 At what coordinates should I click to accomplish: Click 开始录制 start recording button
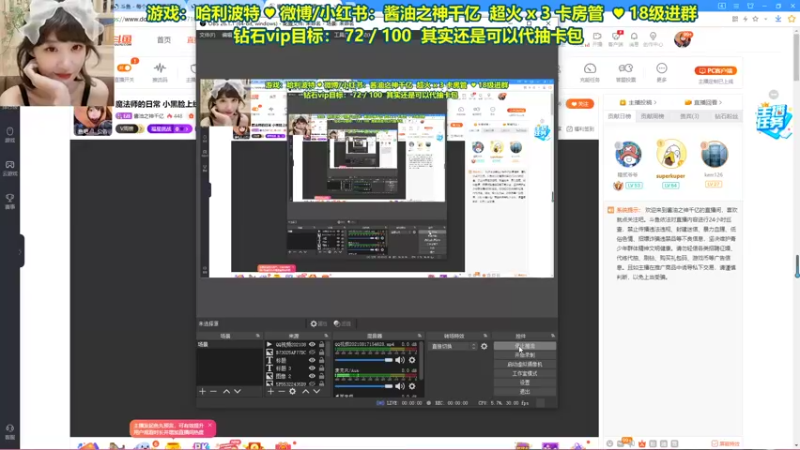(524, 355)
